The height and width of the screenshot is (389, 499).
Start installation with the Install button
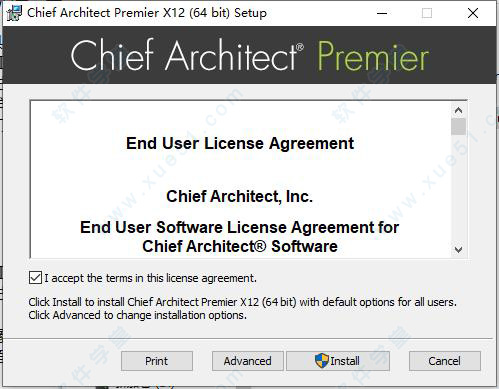(338, 361)
